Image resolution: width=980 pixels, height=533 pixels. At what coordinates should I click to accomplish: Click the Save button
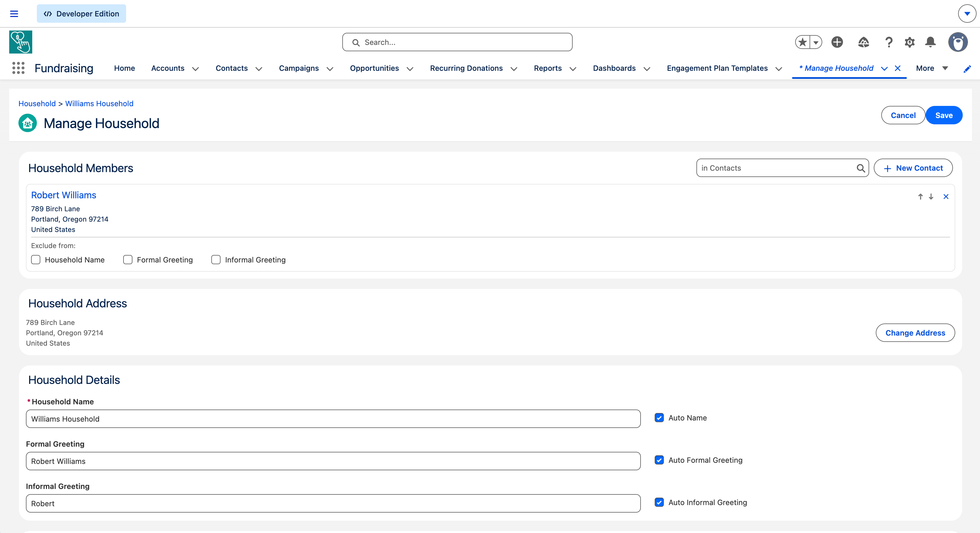pos(944,115)
